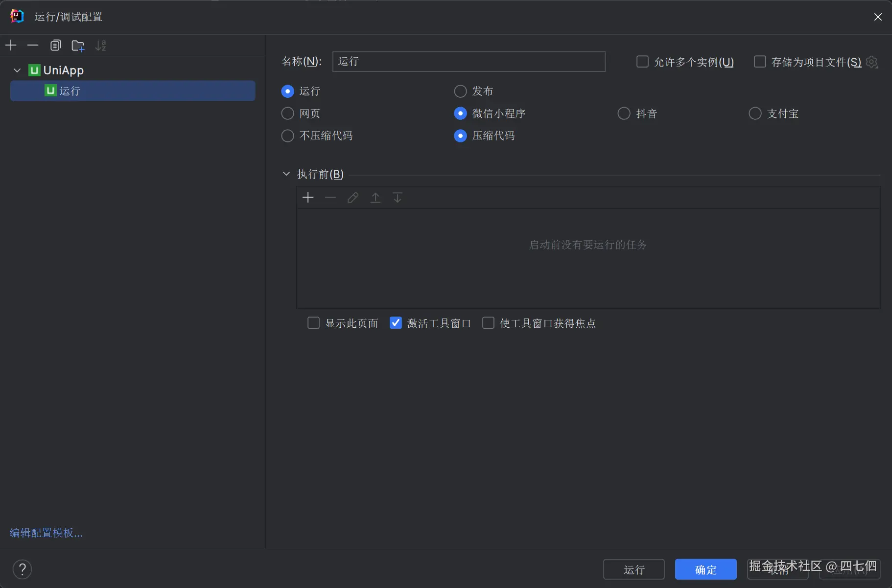Copy the selected run configuration
The height and width of the screenshot is (588, 892).
coord(55,45)
